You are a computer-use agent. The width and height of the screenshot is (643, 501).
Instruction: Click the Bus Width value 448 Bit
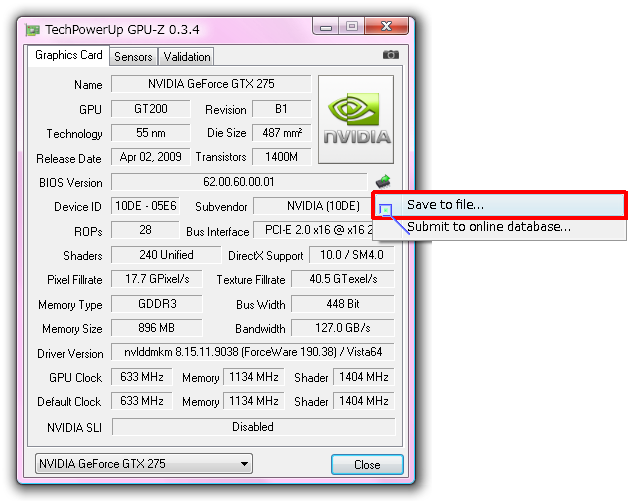click(343, 304)
